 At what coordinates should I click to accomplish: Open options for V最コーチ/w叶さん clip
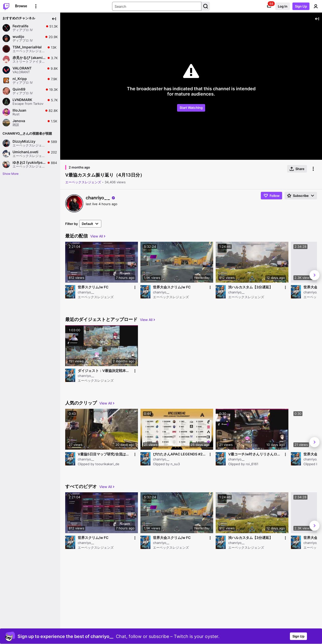click(x=285, y=454)
